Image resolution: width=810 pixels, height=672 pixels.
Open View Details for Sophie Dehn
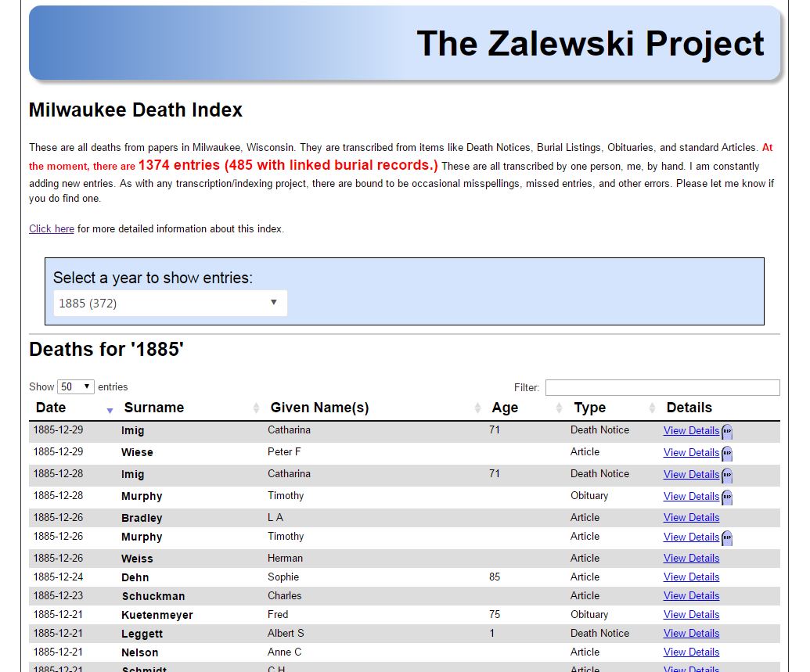pos(691,577)
